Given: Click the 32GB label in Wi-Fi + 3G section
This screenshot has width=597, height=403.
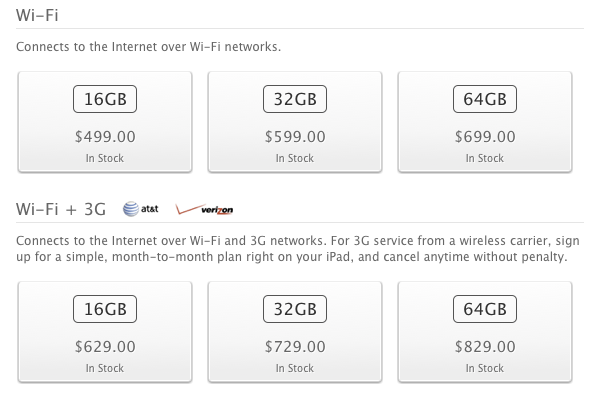Looking at the screenshot, I should click(x=295, y=309).
